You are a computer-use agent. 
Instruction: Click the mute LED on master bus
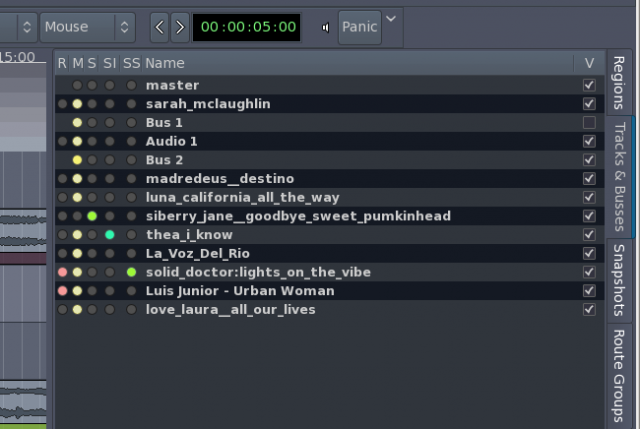pyautogui.click(x=77, y=86)
